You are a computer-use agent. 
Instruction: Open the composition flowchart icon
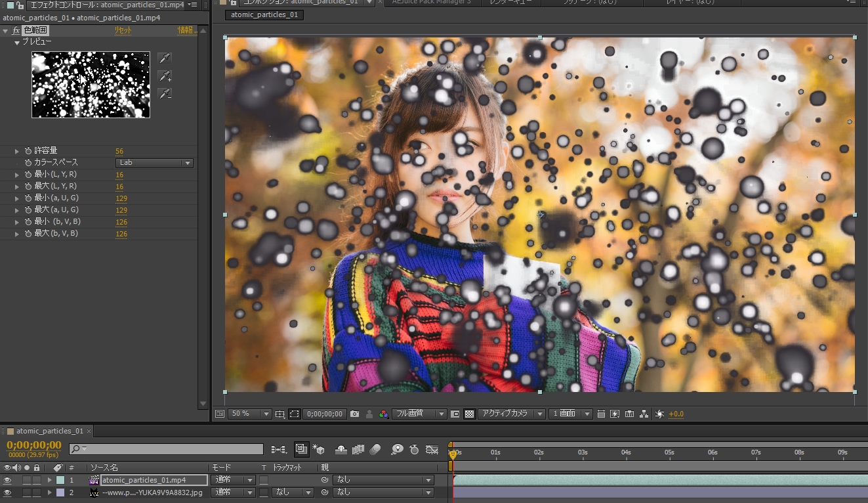[644, 414]
